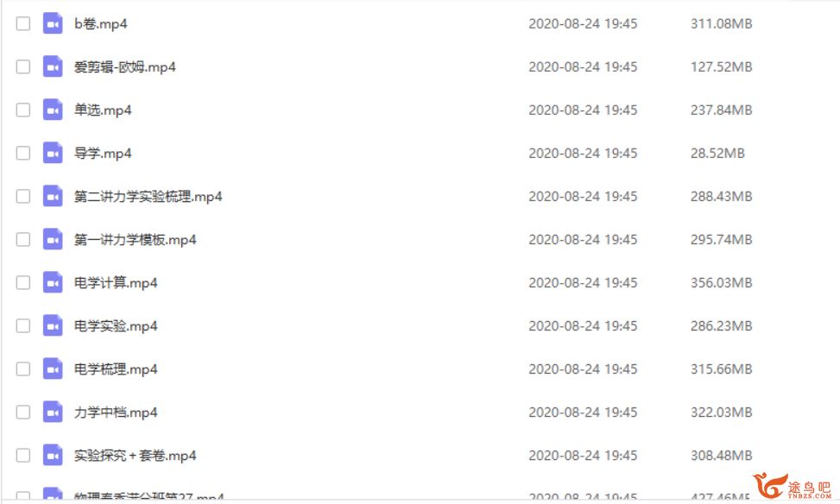The width and height of the screenshot is (840, 504).
Task: Click the video icon beside b卷.mp4
Action: point(53,23)
